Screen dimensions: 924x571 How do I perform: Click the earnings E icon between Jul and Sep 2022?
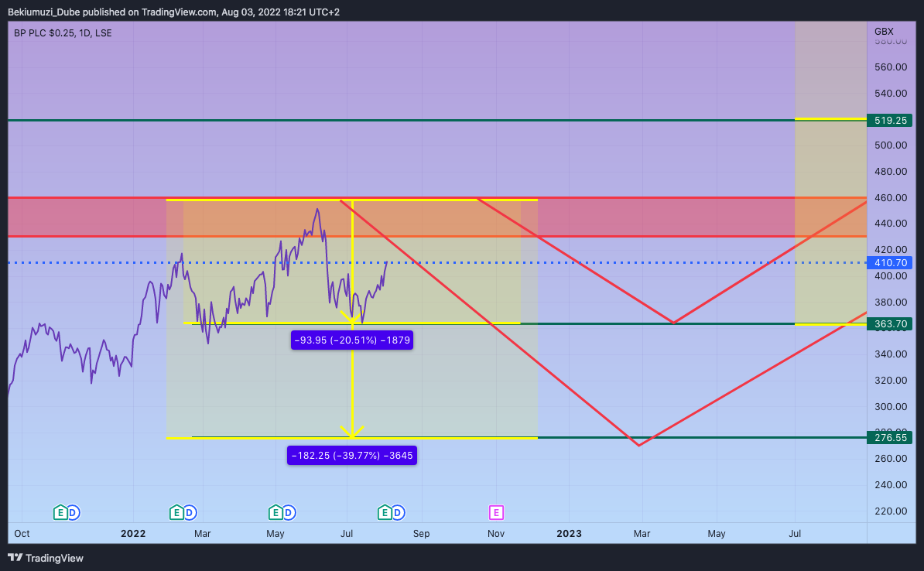coord(385,513)
